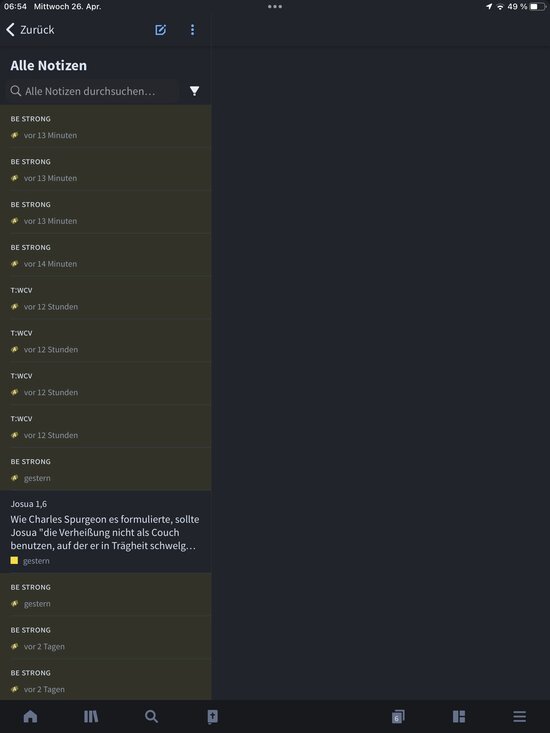Open the first T:WCV highlight entry

click(x=106, y=298)
